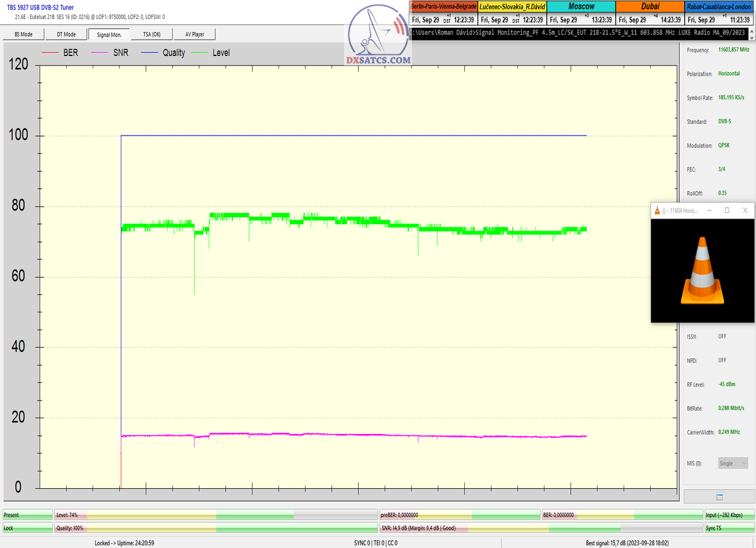
Task: Select the Signal Mon. tab
Action: 109,34
